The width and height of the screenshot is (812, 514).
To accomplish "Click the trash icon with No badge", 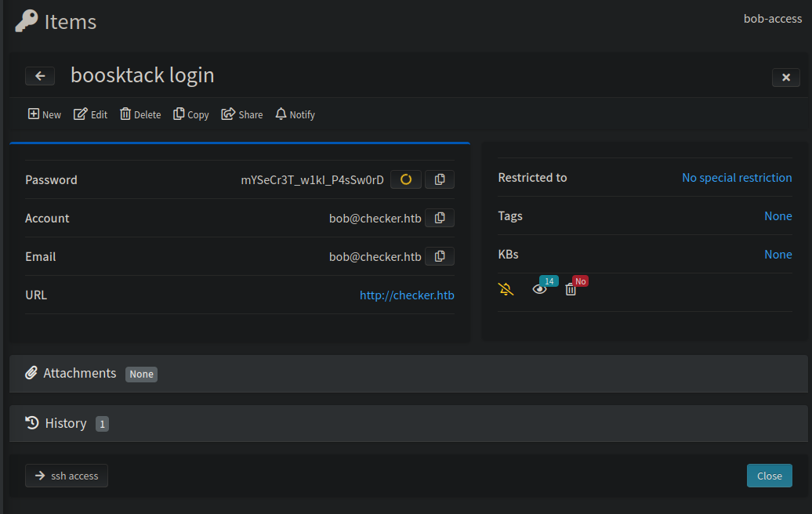I will [571, 290].
